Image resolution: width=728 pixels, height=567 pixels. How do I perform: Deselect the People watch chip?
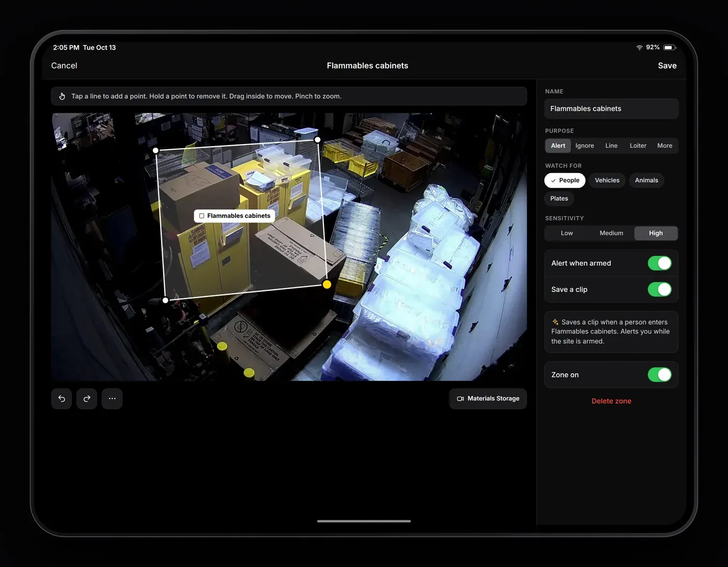[565, 181]
